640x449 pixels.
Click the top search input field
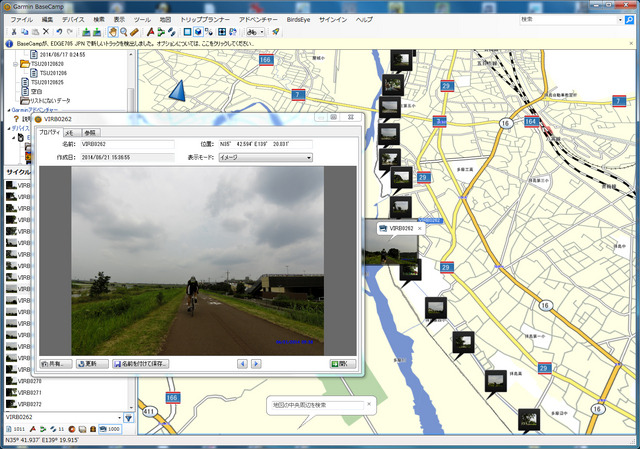pyautogui.click(x=568, y=20)
